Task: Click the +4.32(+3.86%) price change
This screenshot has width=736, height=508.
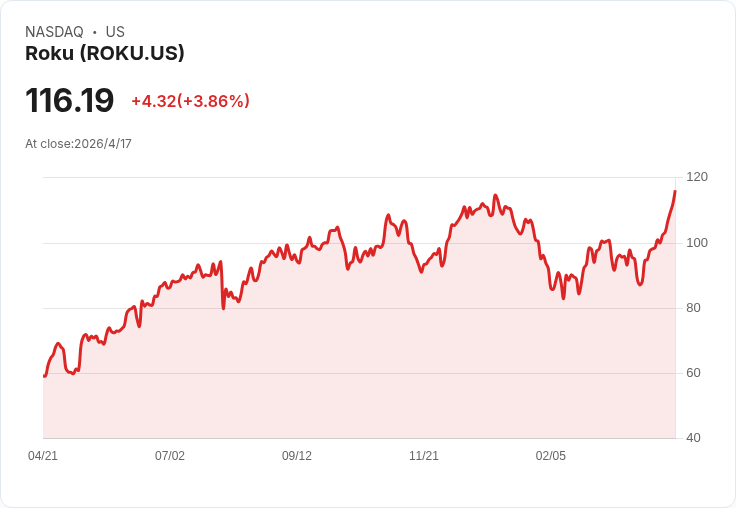Action: (190, 101)
